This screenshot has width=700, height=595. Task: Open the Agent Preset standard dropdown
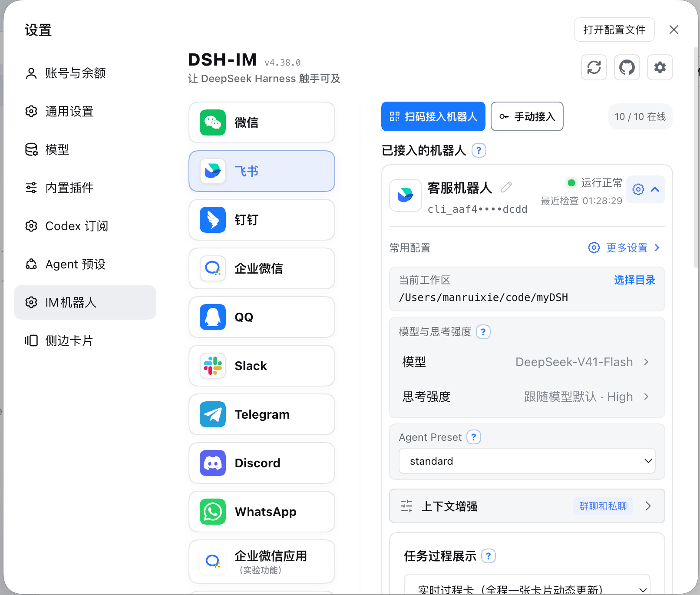527,461
